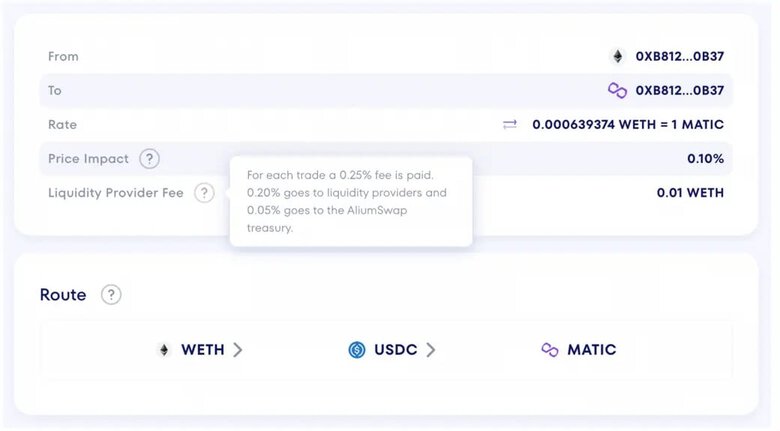Click the 0.01 WETH fee value
The height and width of the screenshot is (431, 780).
click(690, 193)
